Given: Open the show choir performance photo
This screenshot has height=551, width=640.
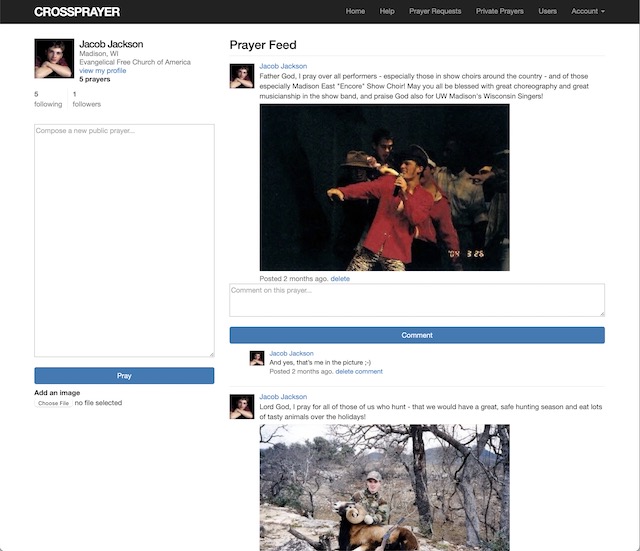Looking at the screenshot, I should coord(384,187).
